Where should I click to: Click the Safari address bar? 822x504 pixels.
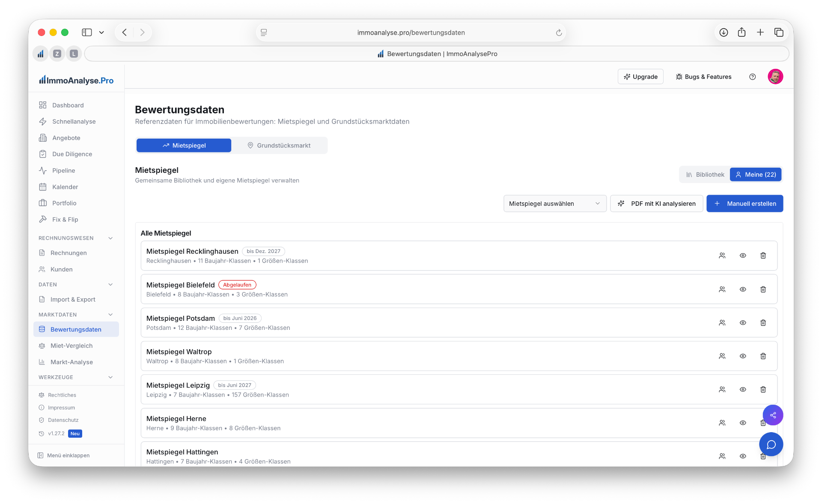411,33
